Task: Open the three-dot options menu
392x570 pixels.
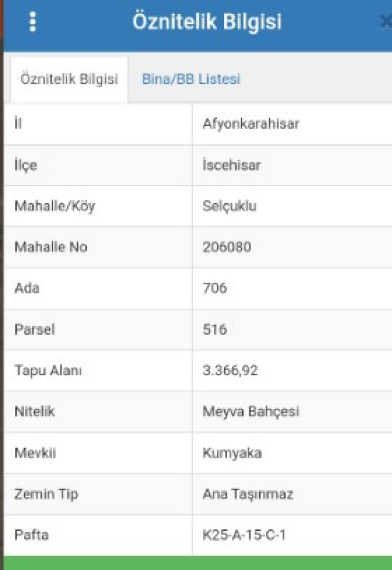Action: [x=32, y=22]
